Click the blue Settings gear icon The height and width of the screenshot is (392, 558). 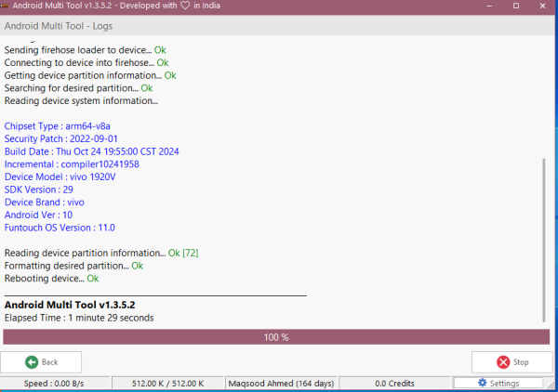click(x=482, y=383)
